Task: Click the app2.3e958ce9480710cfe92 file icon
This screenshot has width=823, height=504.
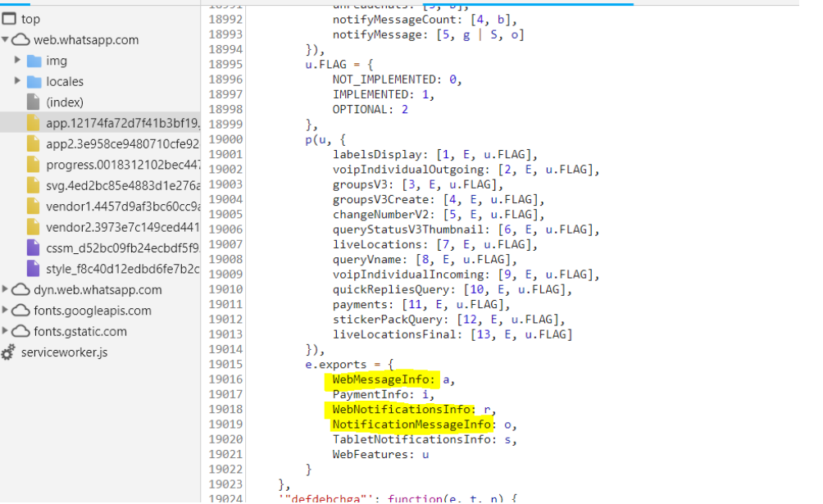Action: point(33,144)
